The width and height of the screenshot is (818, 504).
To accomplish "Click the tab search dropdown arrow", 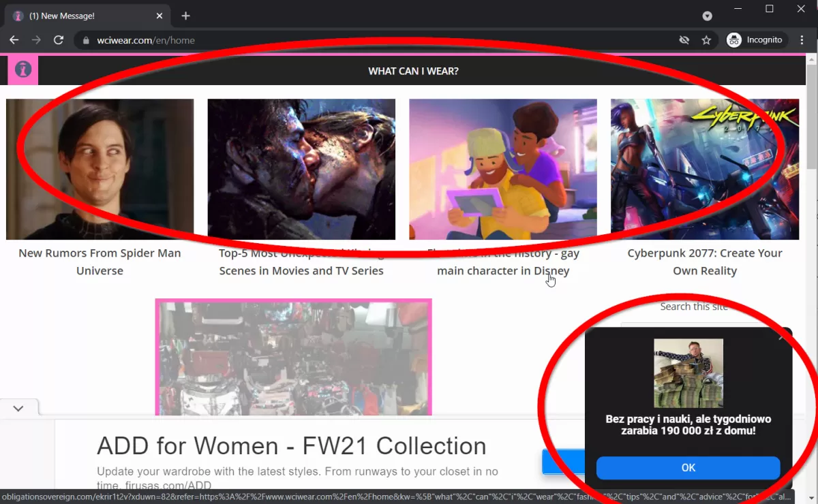I will (x=707, y=16).
